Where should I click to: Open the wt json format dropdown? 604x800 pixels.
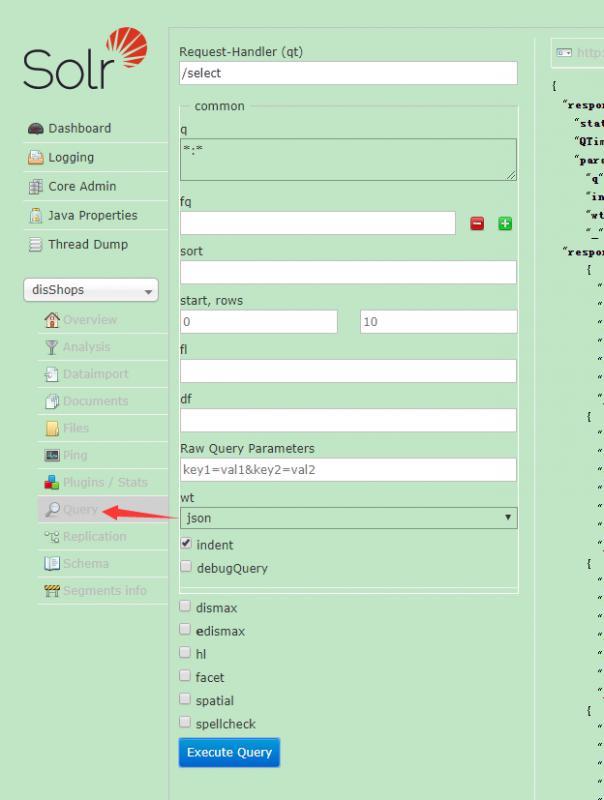(348, 518)
